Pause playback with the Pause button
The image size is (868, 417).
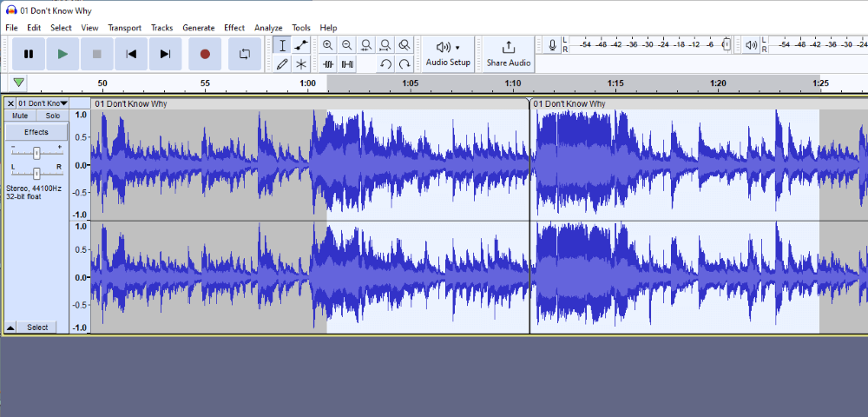(29, 54)
